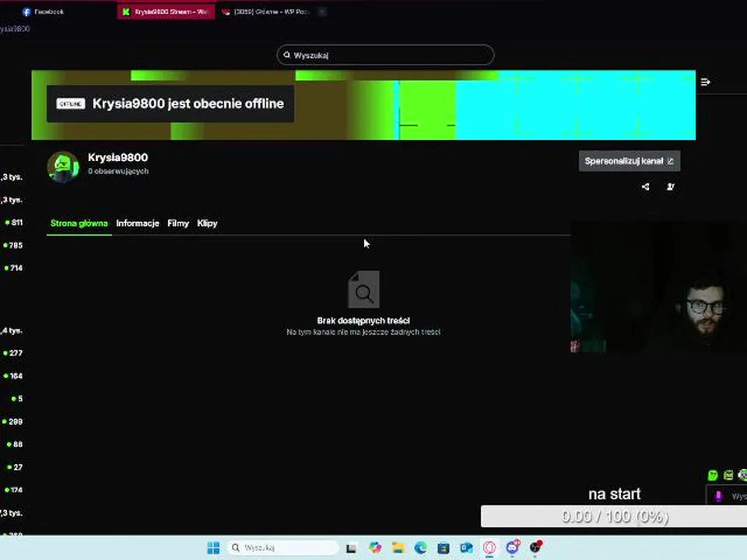This screenshot has height=560, width=747.
Task: Select the Krysia9800 Stream browser tab
Action: tap(165, 12)
